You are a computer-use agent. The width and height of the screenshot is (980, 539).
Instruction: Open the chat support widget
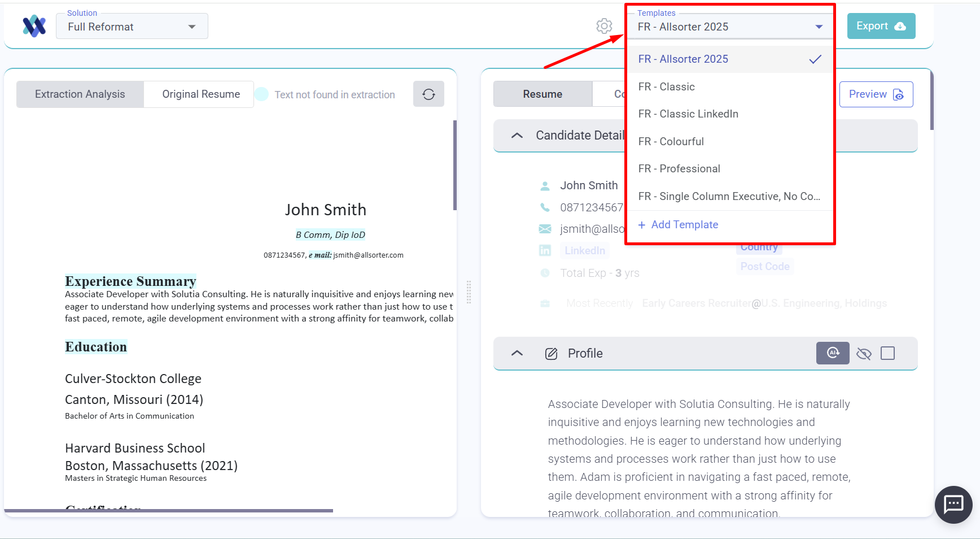coord(953,504)
